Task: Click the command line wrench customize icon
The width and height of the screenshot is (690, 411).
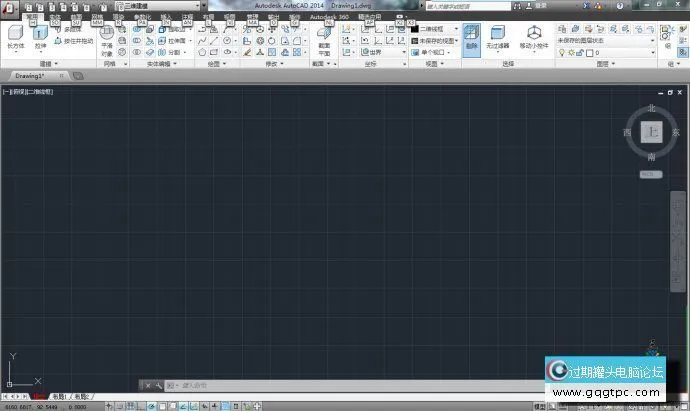Action: pos(159,385)
